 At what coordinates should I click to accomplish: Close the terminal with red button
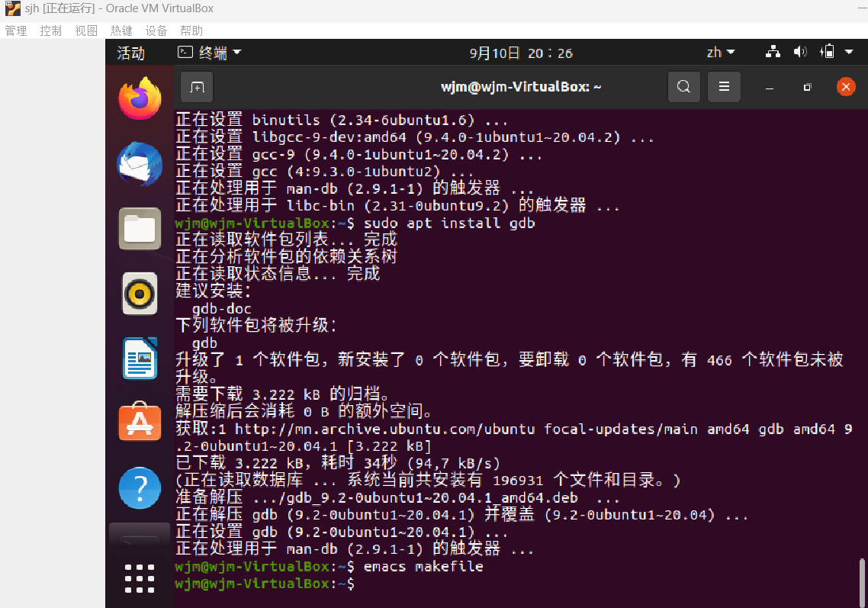tap(846, 87)
